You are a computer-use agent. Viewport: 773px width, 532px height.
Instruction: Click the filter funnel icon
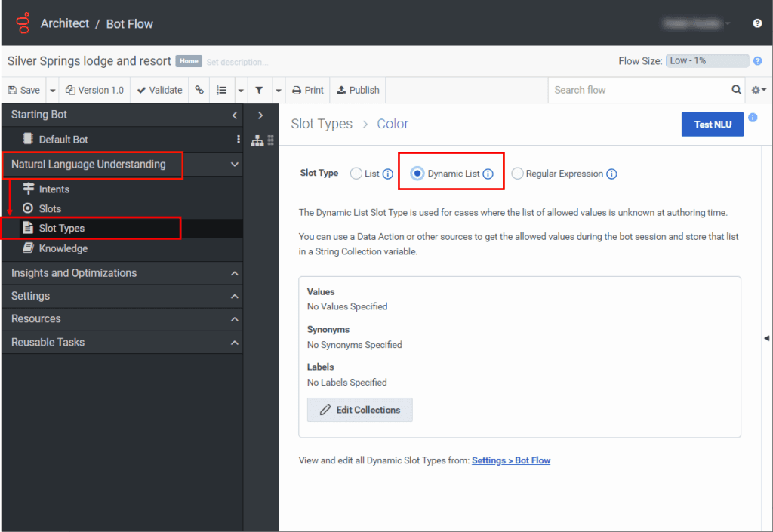[x=259, y=89]
